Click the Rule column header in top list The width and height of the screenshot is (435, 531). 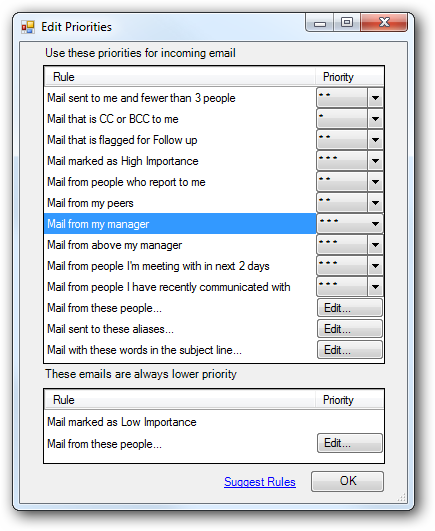click(x=180, y=77)
